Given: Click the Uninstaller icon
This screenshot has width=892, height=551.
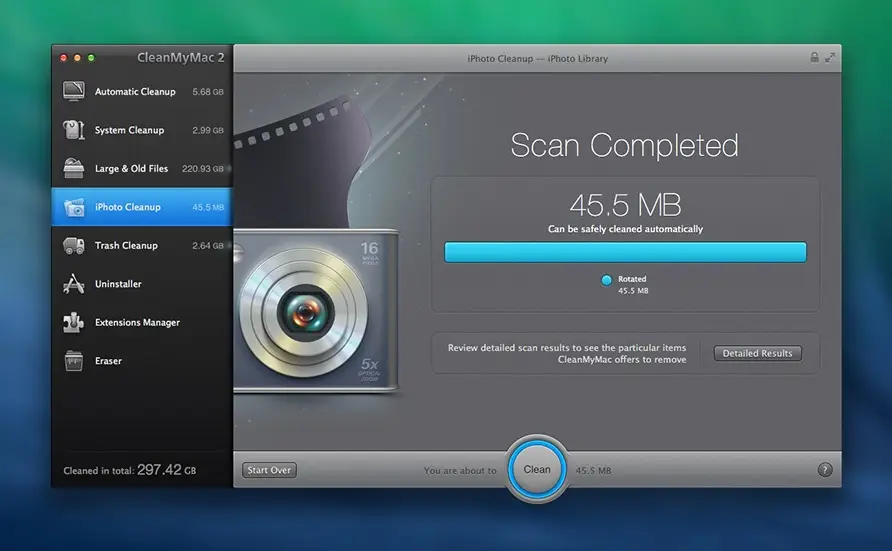Looking at the screenshot, I should [x=74, y=284].
